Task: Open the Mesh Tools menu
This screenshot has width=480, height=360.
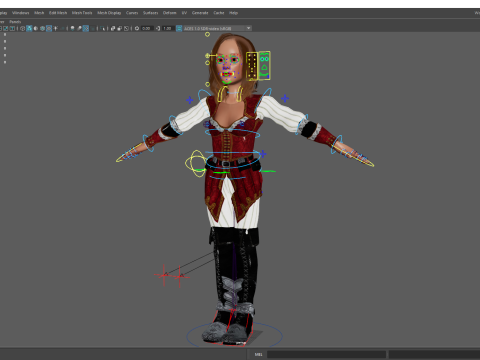Action: (x=82, y=13)
